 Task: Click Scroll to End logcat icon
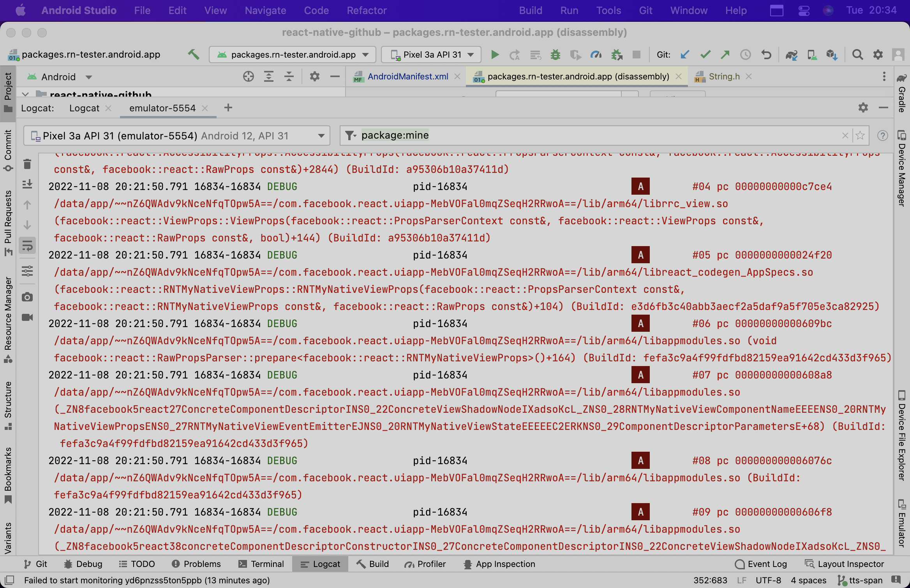pyautogui.click(x=27, y=184)
